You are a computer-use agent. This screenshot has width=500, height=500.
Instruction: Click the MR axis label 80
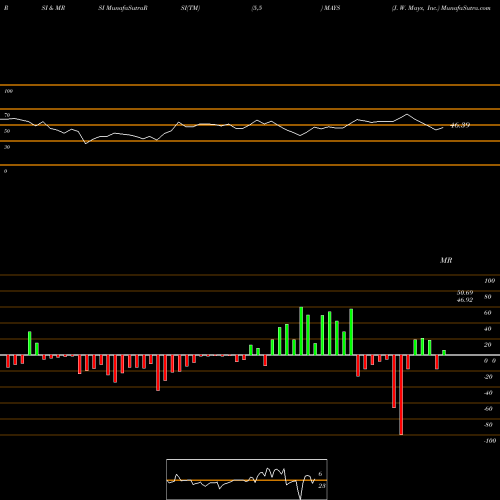click(x=487, y=297)
